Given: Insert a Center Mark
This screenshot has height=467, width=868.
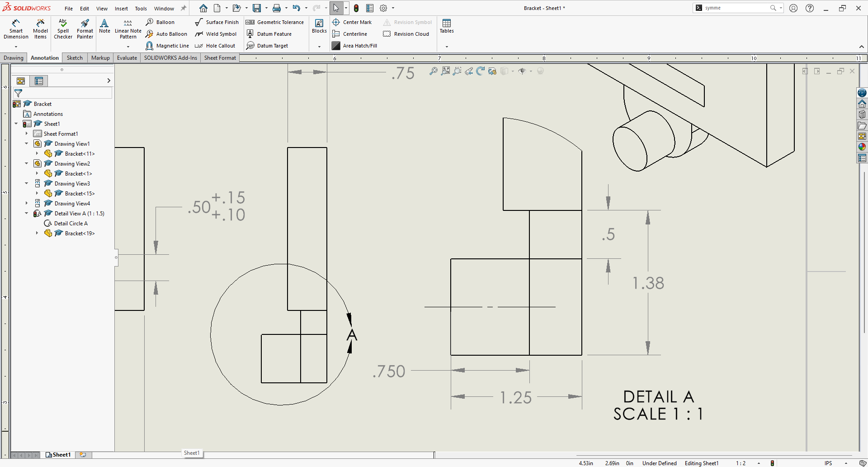Looking at the screenshot, I should click(x=352, y=22).
